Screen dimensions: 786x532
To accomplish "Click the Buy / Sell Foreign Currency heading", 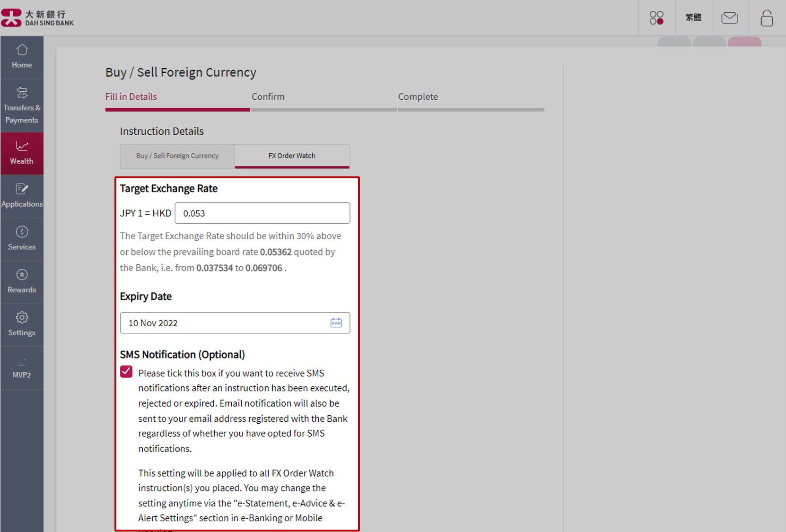I will click(x=181, y=72).
